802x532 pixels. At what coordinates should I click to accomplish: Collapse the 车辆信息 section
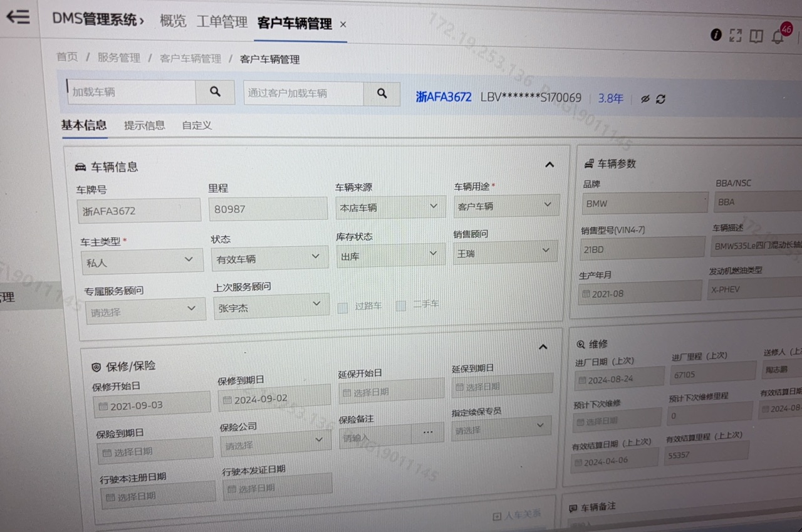(549, 165)
